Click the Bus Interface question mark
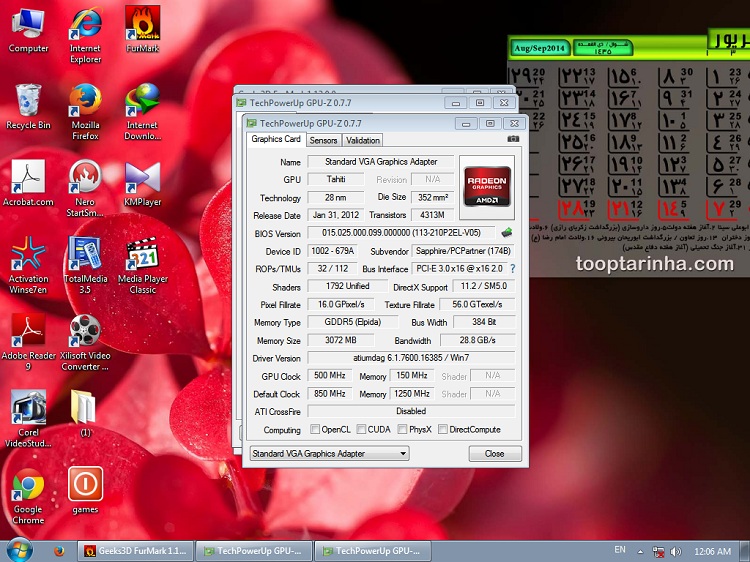This screenshot has width=750, height=562. click(513, 269)
